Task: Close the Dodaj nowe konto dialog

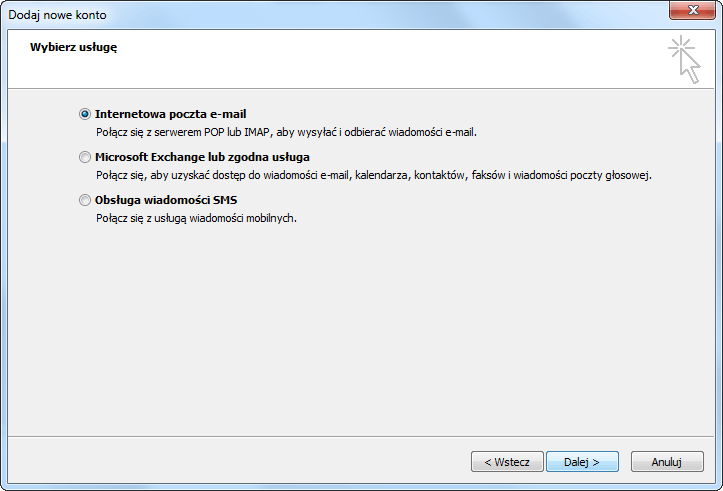Action: pyautogui.click(x=693, y=10)
